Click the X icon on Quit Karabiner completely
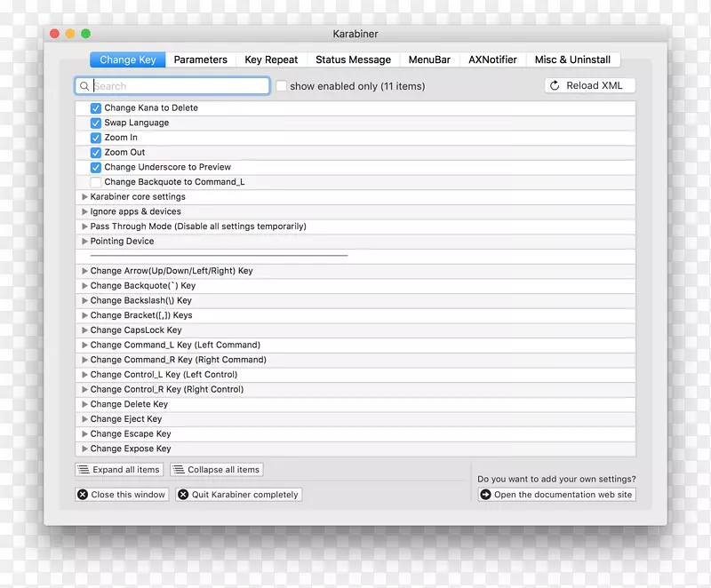The image size is (711, 588). [183, 495]
